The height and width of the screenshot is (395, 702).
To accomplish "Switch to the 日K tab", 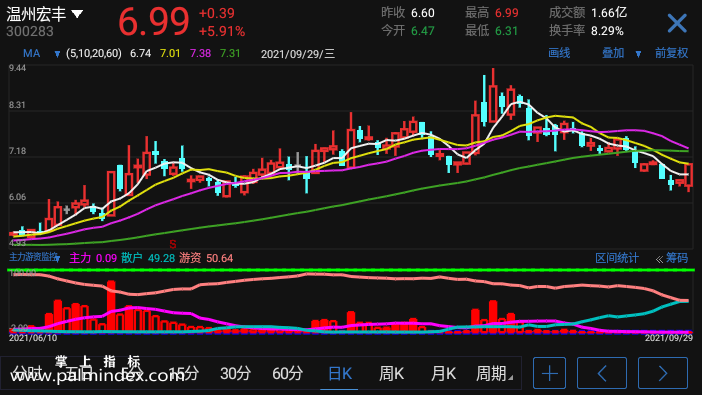I will [339, 373].
